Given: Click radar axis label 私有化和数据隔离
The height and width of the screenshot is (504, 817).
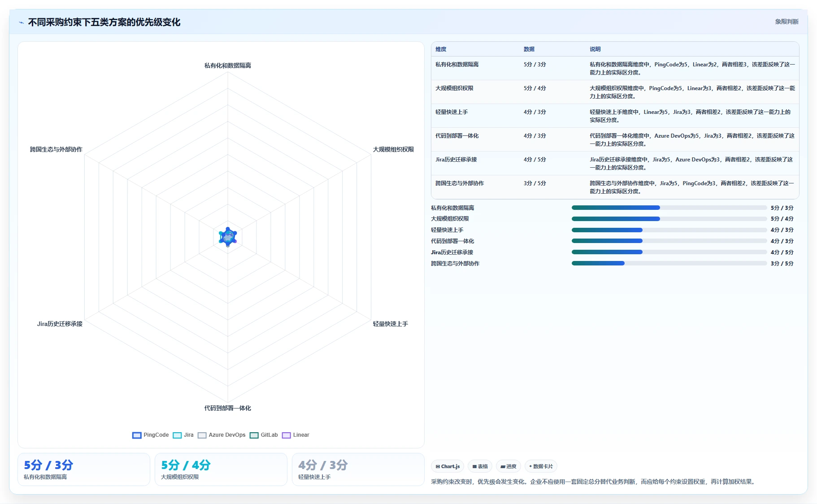Looking at the screenshot, I should pos(228,65).
